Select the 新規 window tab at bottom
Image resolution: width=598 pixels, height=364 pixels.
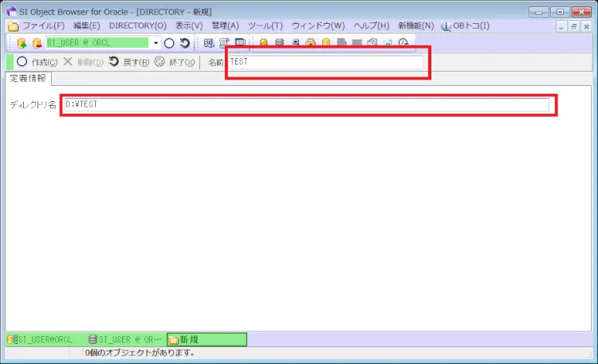point(207,339)
